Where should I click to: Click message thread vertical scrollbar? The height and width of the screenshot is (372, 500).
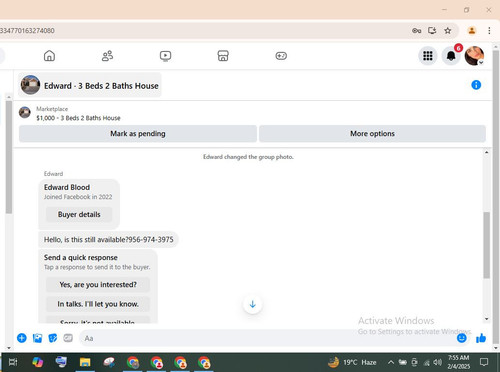pos(487,245)
